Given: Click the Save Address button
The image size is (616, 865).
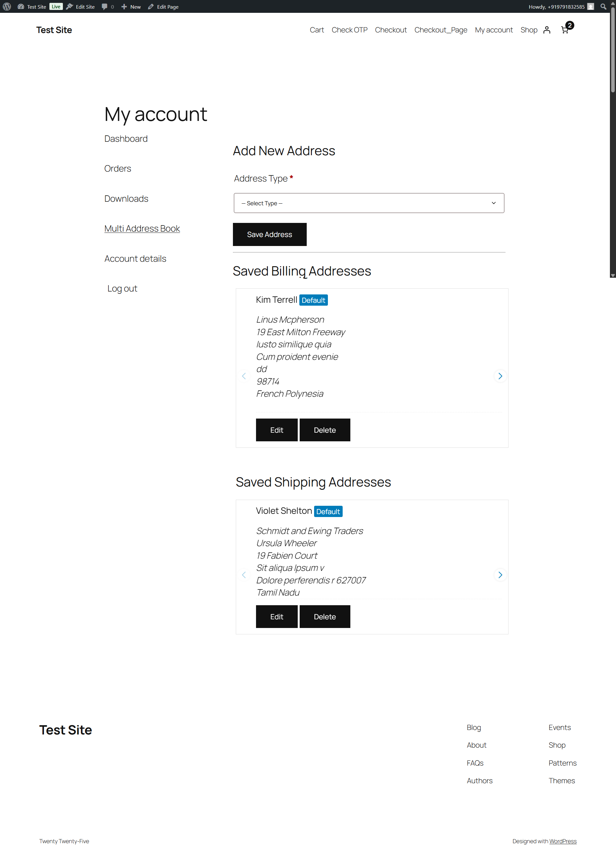Looking at the screenshot, I should [269, 234].
